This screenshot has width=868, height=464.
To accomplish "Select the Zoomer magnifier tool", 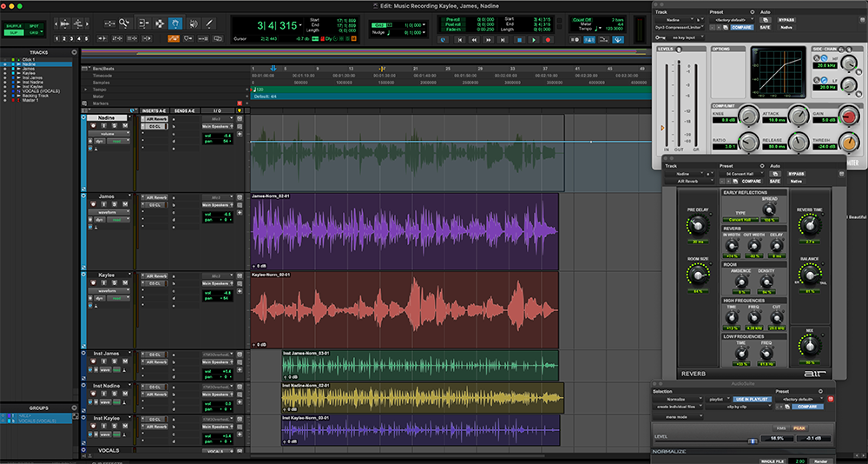I will [x=124, y=23].
